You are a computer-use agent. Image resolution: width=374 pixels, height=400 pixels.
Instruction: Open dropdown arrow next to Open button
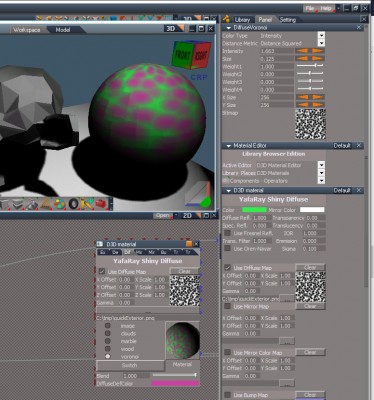176,216
